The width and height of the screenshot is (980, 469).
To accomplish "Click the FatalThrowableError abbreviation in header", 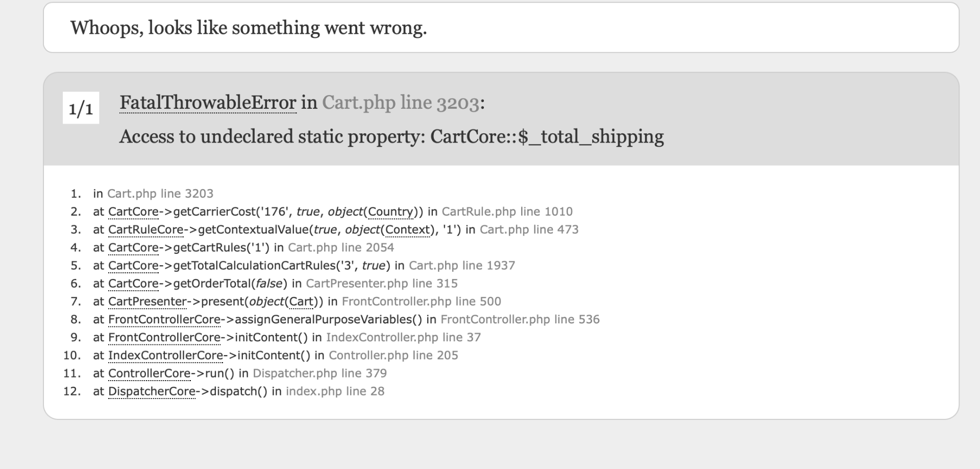I will point(208,103).
